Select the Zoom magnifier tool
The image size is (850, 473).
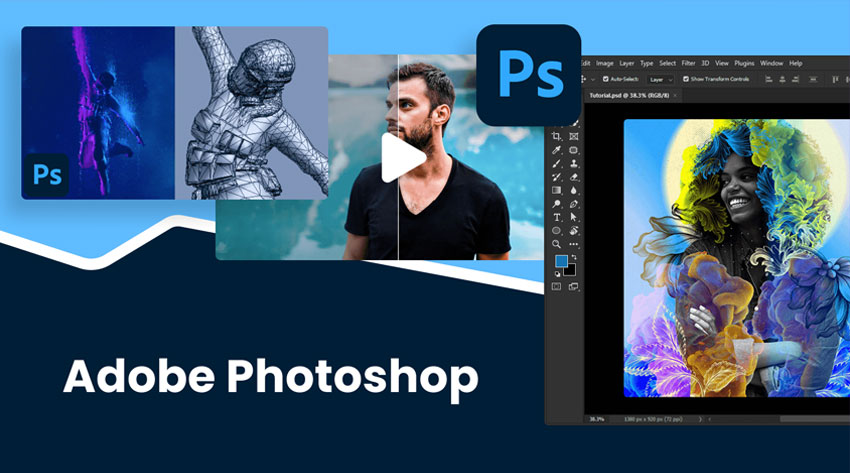pos(556,244)
